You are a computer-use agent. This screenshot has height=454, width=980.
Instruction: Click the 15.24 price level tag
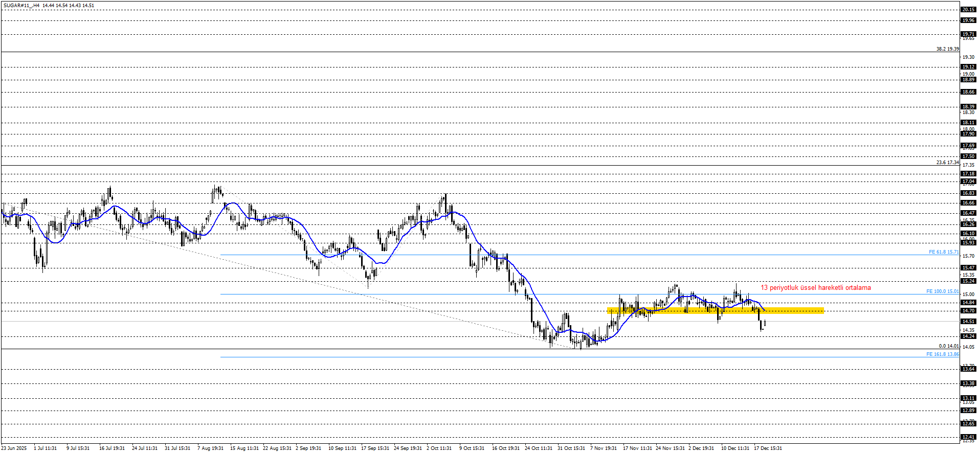point(968,281)
